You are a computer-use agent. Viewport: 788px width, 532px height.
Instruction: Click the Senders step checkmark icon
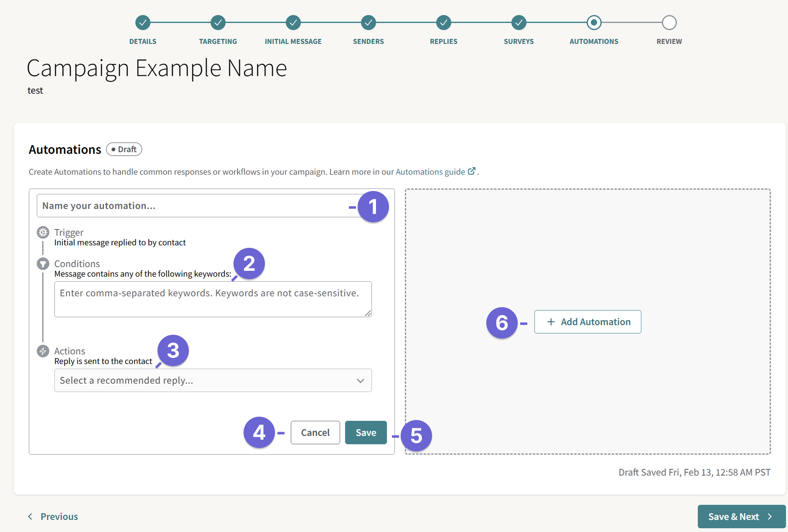(x=368, y=23)
